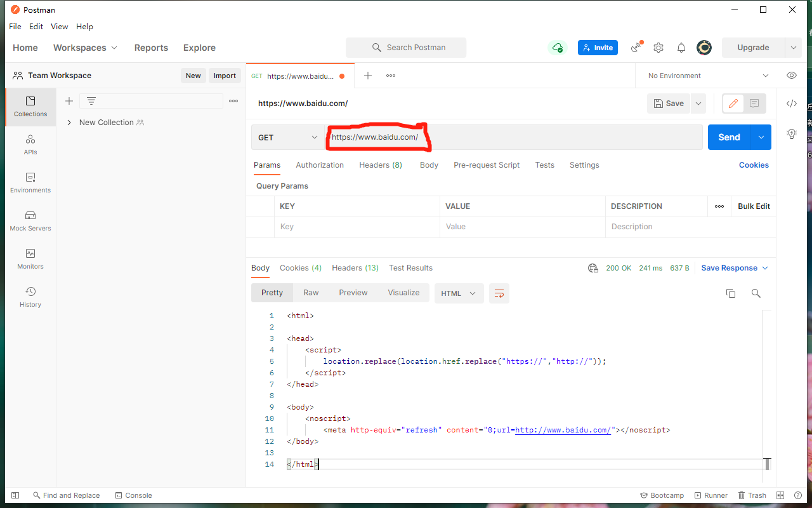
Task: Open the user avatar menu
Action: (704, 48)
